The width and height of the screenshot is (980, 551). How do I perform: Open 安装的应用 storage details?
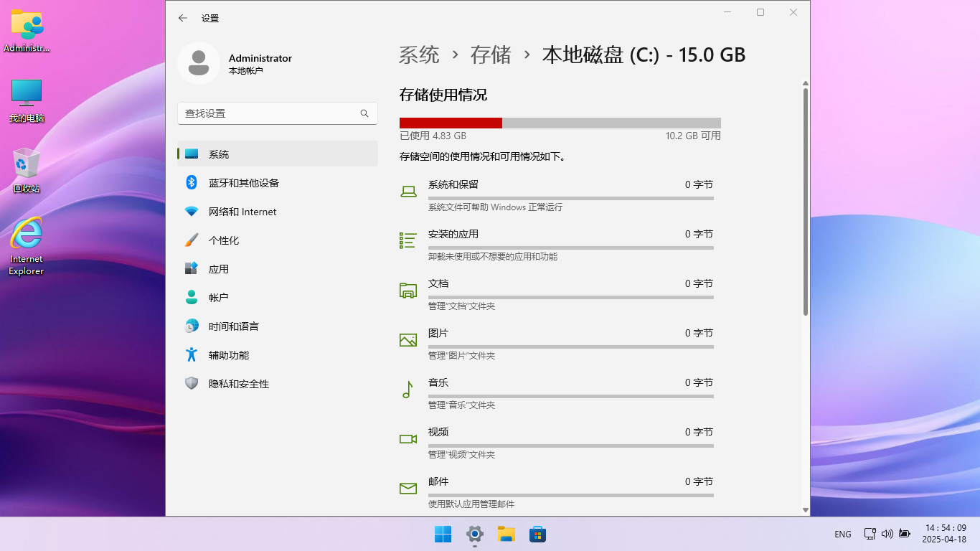coord(557,244)
